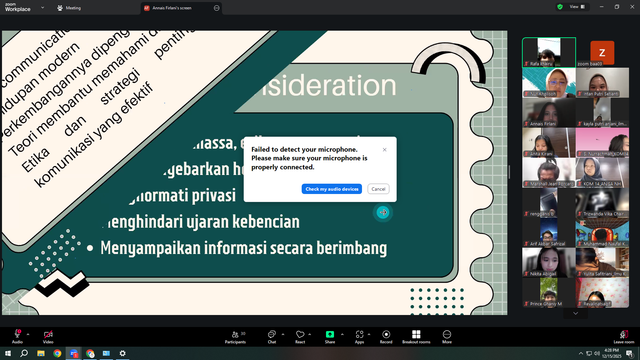This screenshot has height=360, width=640.
Task: Open Windows taskbar search
Action: point(24,353)
